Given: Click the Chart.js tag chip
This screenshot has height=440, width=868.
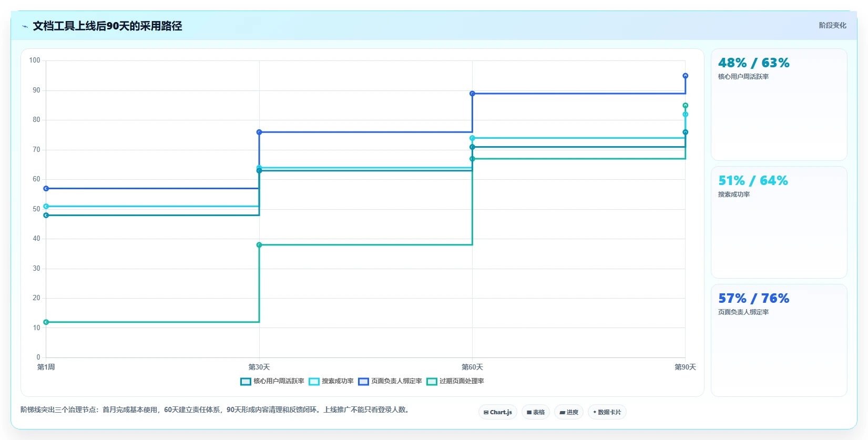Looking at the screenshot, I should [498, 412].
